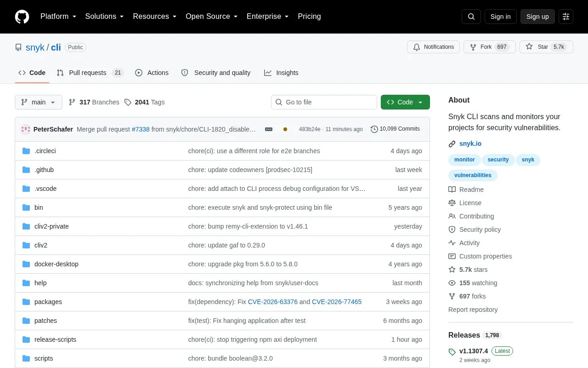
Task: Expand the Solutions menu
Action: tap(104, 17)
